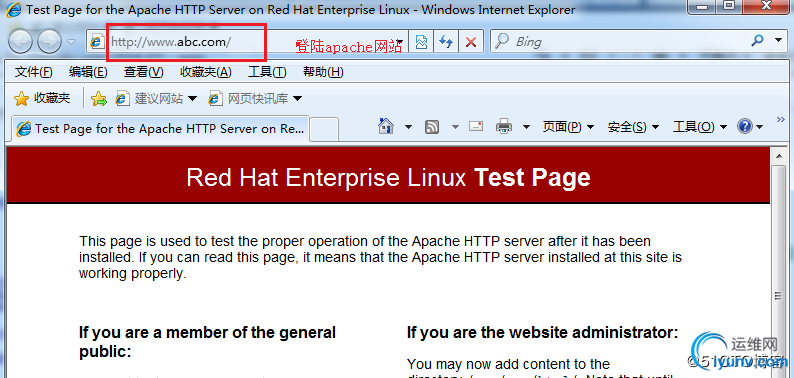
Task: Expand the Print dropdown arrow
Action: 526,127
